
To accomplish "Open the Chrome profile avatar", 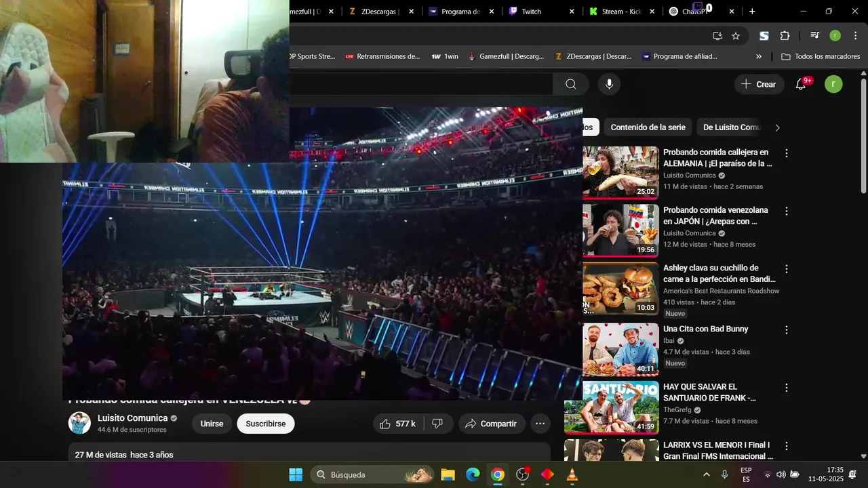I will (835, 36).
